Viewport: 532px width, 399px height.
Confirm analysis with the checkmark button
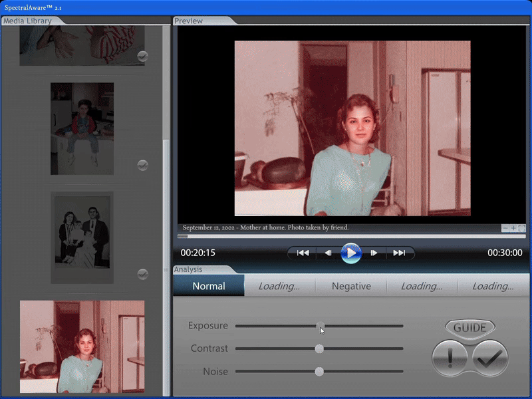tap(491, 358)
